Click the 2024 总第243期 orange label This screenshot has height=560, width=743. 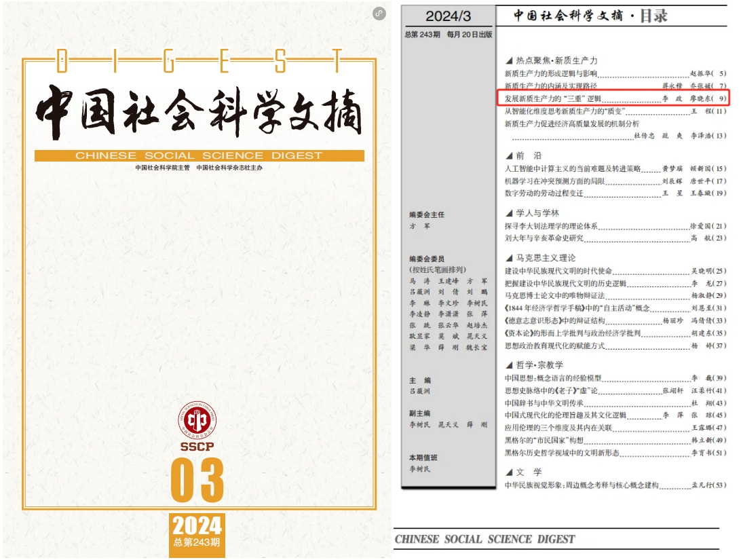(196, 532)
